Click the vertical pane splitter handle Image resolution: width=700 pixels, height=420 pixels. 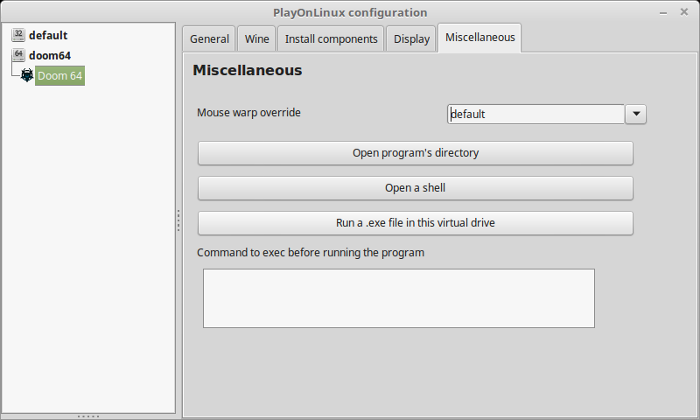coord(179,220)
